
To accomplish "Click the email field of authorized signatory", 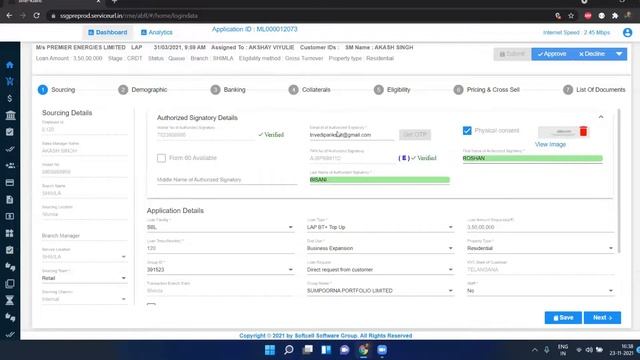I will coord(351,135).
